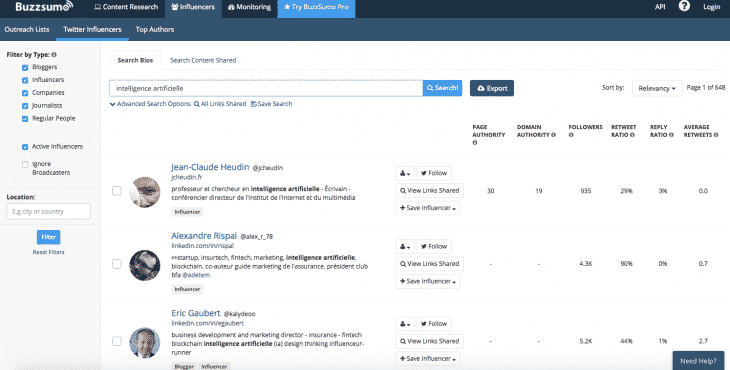Toggle the Active Influencers checkbox
Viewport: 730px width, 370px height.
tap(25, 147)
